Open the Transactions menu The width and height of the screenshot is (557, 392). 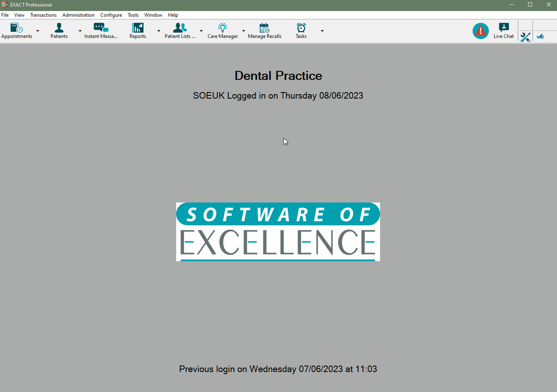pos(43,15)
